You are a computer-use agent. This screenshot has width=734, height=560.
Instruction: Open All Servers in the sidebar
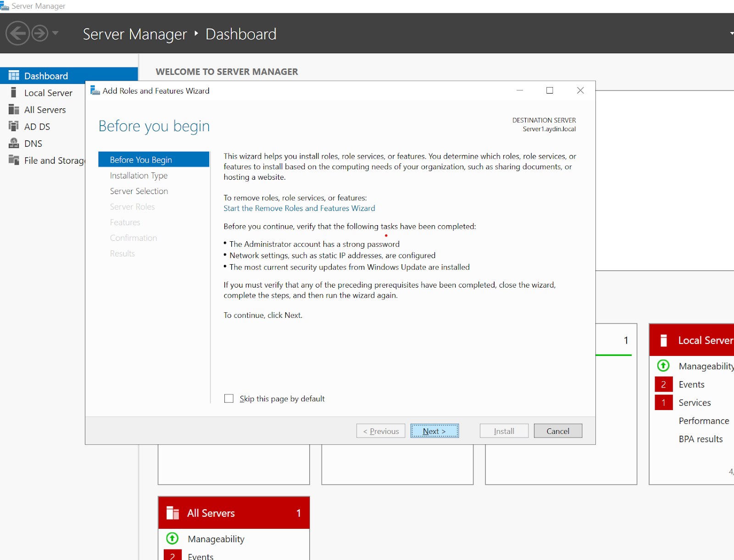tap(45, 110)
